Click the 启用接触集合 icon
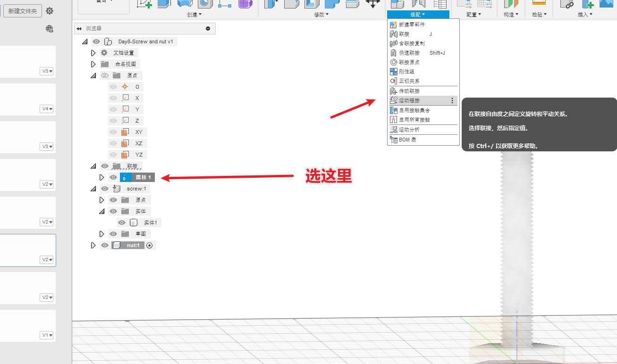Viewport: 617px width, 364px height. 393,110
